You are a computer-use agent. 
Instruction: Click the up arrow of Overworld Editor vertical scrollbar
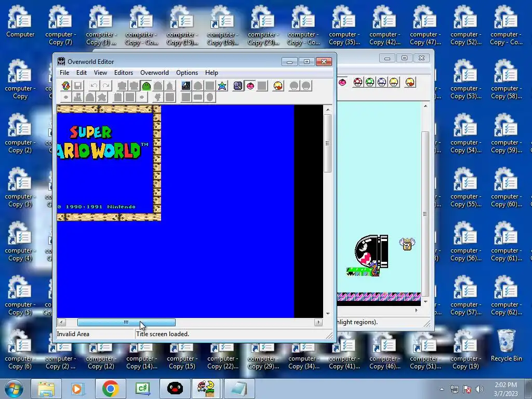pyautogui.click(x=328, y=110)
